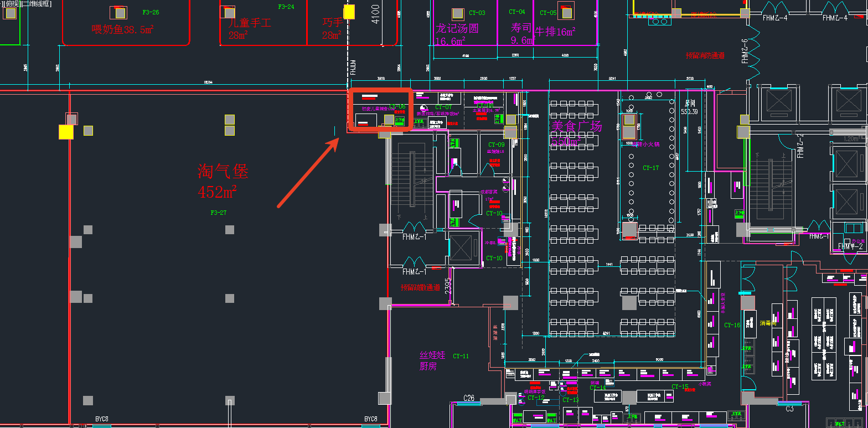Select the 丝娃娃 kitchen label
This screenshot has width=868, height=428.
(x=432, y=355)
